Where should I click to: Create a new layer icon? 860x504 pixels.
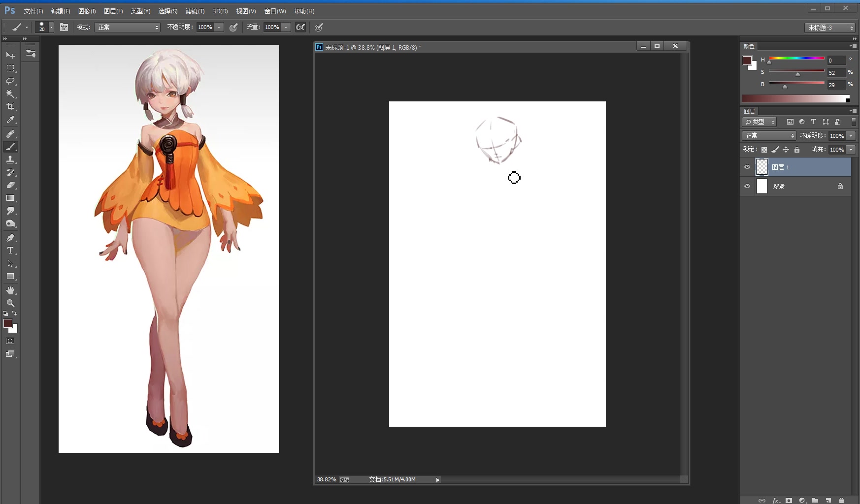pyautogui.click(x=828, y=500)
